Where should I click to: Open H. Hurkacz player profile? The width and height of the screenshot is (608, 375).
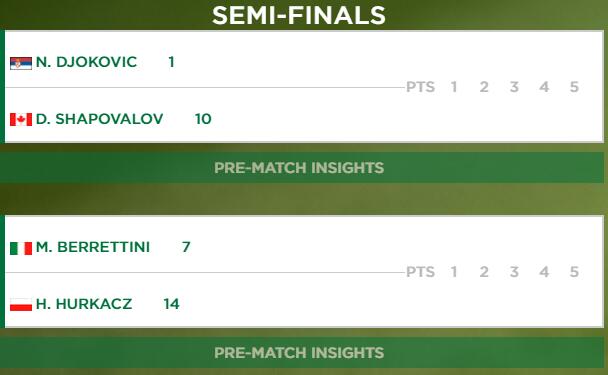pos(84,304)
